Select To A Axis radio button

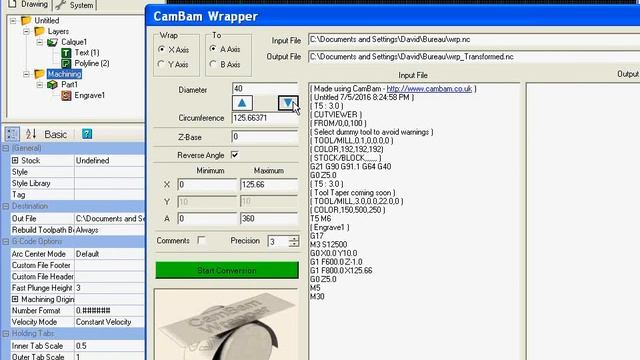213,49
